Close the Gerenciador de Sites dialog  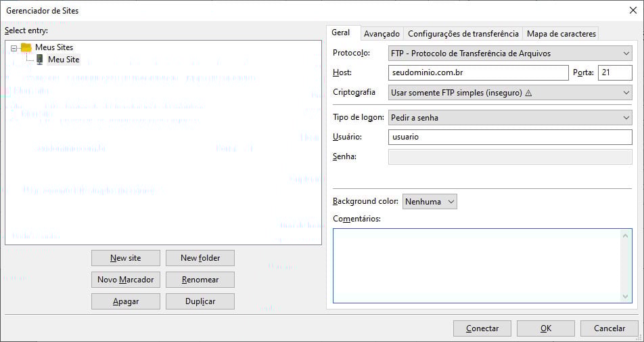(x=633, y=10)
